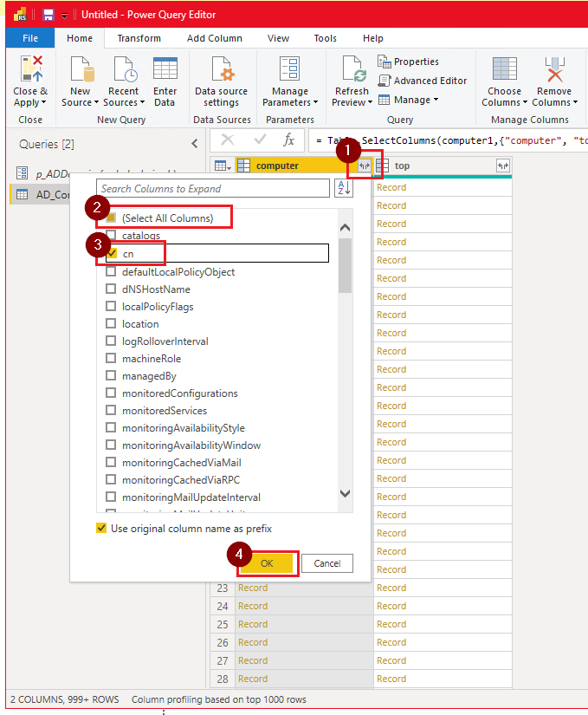
Task: Confirm the formula with the checkmark
Action: pos(260,140)
